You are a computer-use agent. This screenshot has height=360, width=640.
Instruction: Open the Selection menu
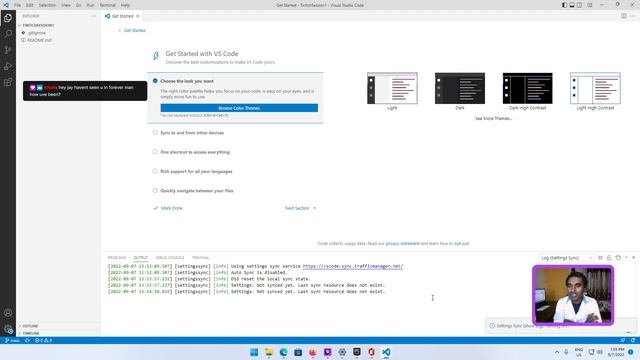click(x=47, y=5)
